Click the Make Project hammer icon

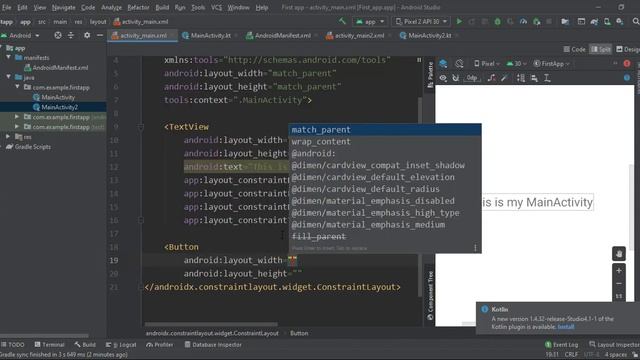tap(342, 21)
